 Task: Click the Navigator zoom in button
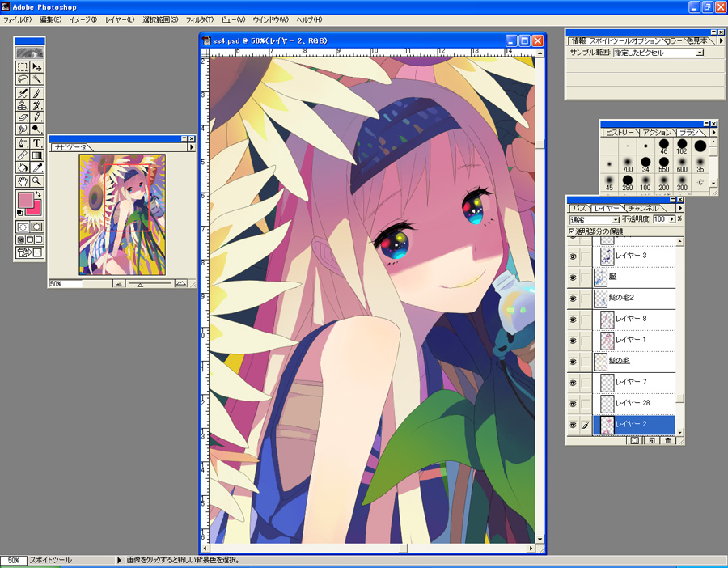pyautogui.click(x=181, y=284)
